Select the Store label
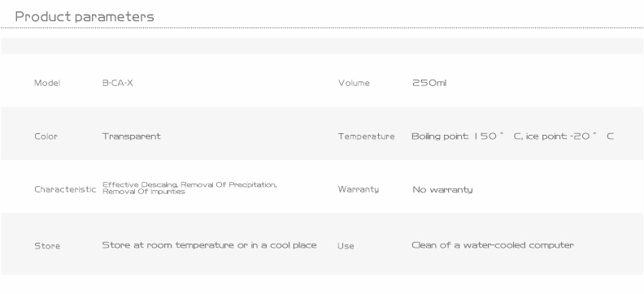Viewport: 644px width, 294px height. click(47, 246)
